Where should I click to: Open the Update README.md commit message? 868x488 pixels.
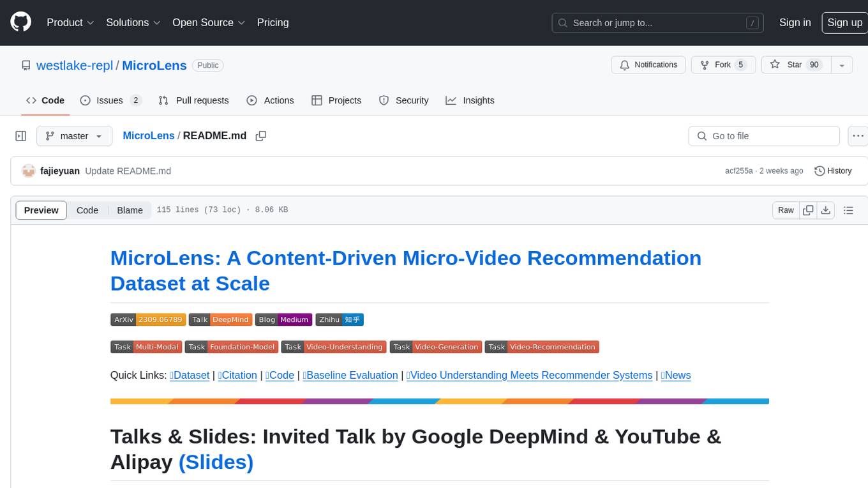click(128, 171)
